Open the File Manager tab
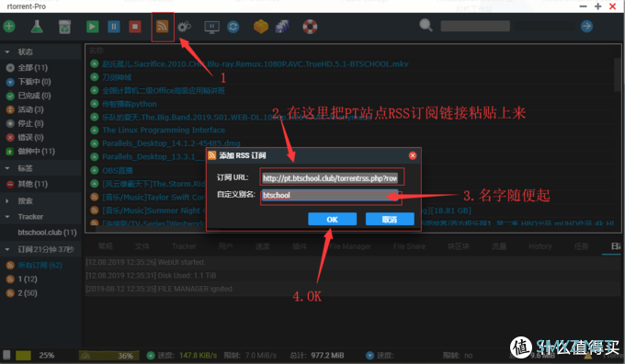This screenshot has height=364, width=625. pos(350,246)
